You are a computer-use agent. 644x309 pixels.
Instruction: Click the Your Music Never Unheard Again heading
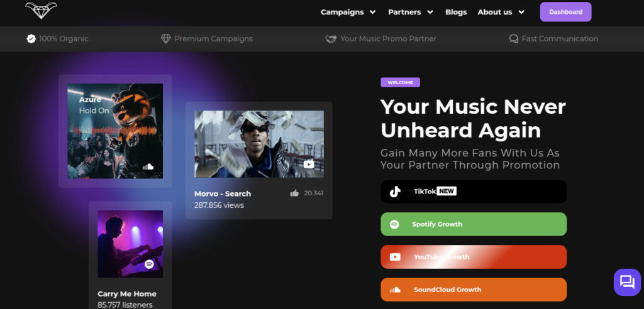pyautogui.click(x=473, y=119)
